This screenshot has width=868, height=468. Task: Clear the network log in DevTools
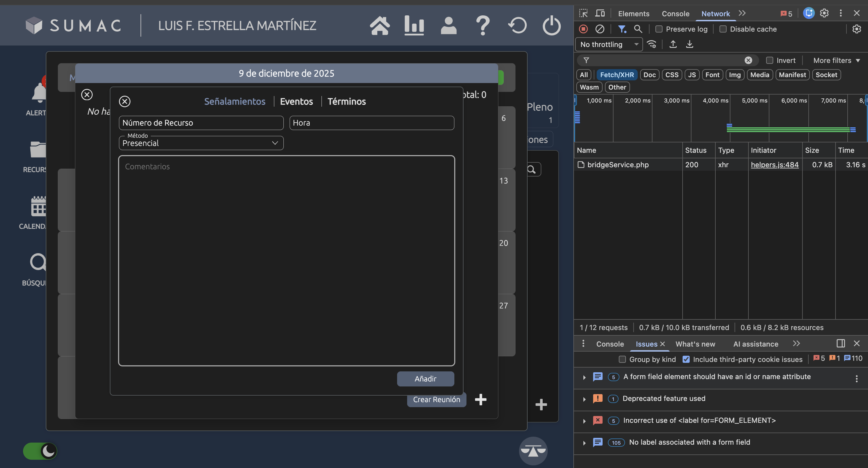(x=600, y=29)
